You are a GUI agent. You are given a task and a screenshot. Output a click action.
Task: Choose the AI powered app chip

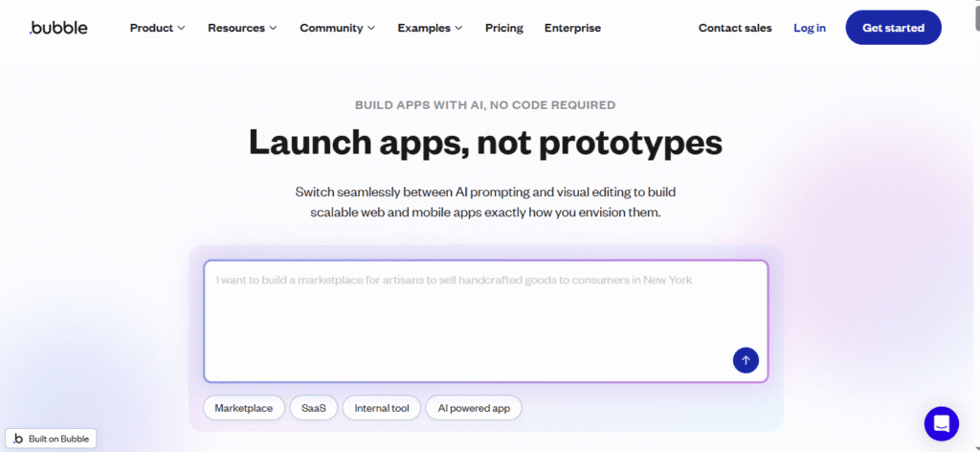[474, 408]
